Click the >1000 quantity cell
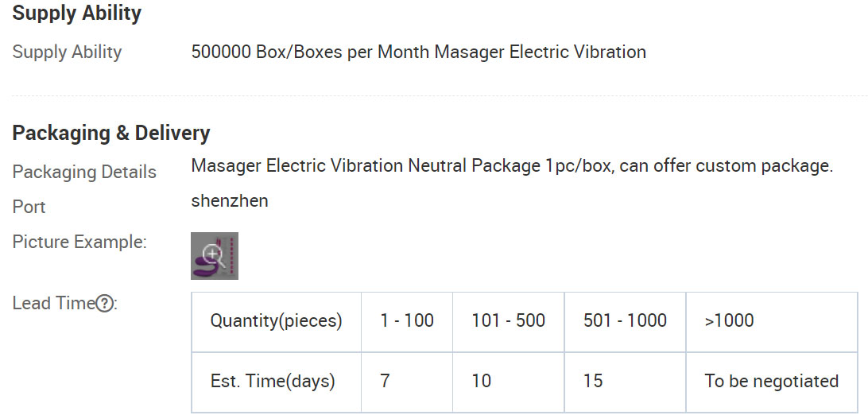868x419 pixels. click(x=772, y=322)
